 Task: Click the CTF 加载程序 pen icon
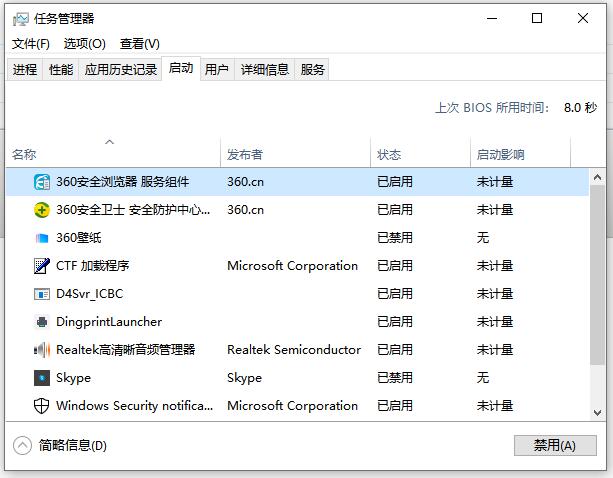[42, 266]
